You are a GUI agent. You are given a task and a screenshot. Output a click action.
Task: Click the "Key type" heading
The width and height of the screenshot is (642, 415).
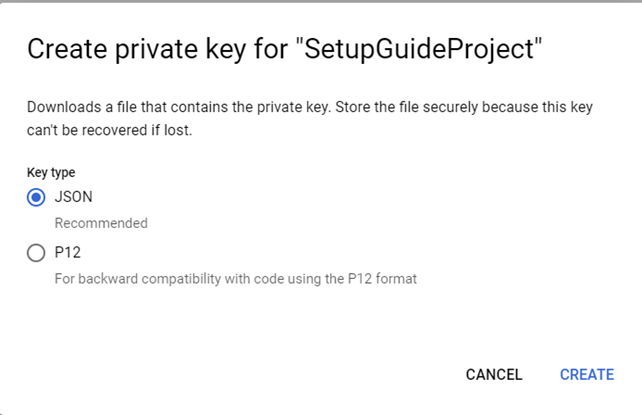click(50, 172)
